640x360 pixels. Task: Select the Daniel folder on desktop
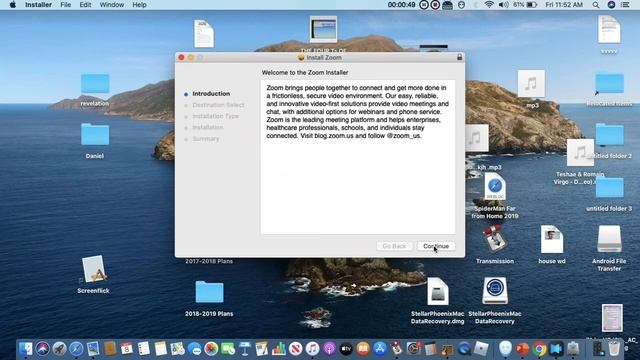pos(95,135)
